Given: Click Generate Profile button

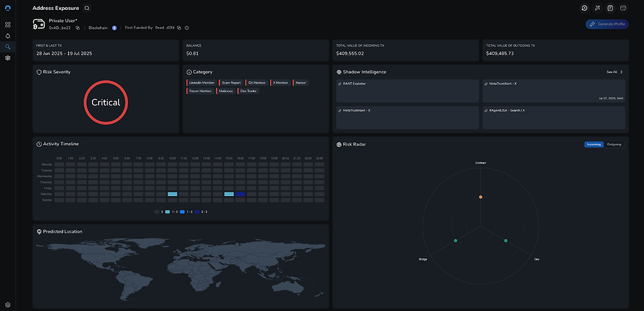Looking at the screenshot, I should click(x=607, y=24).
